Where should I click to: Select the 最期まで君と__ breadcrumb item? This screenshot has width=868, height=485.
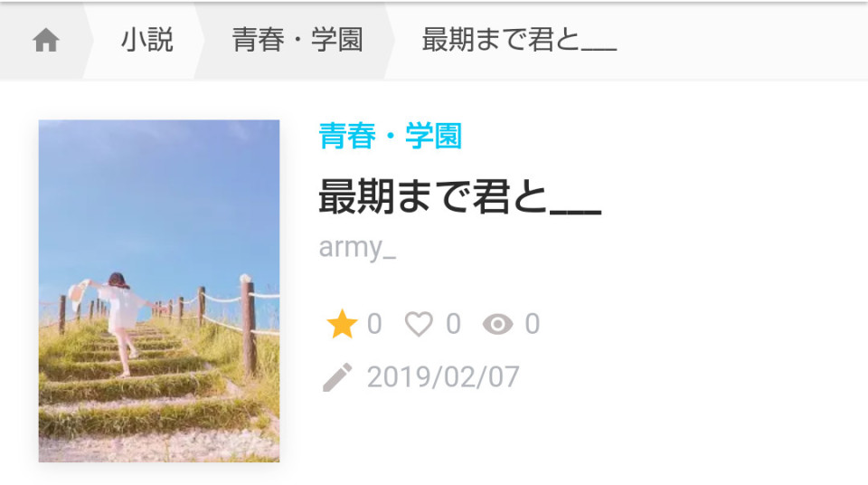click(x=519, y=41)
